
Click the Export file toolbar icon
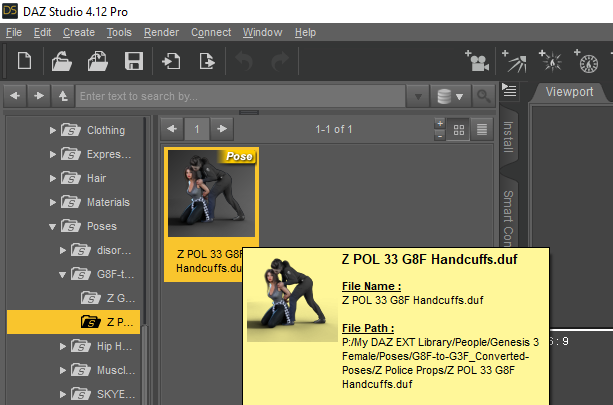pyautogui.click(x=207, y=61)
